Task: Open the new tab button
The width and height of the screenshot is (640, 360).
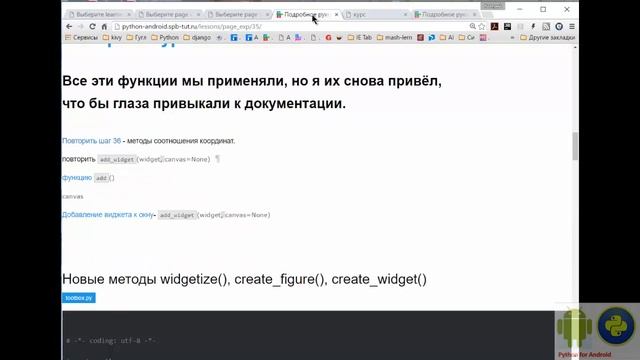Action: coord(487,14)
